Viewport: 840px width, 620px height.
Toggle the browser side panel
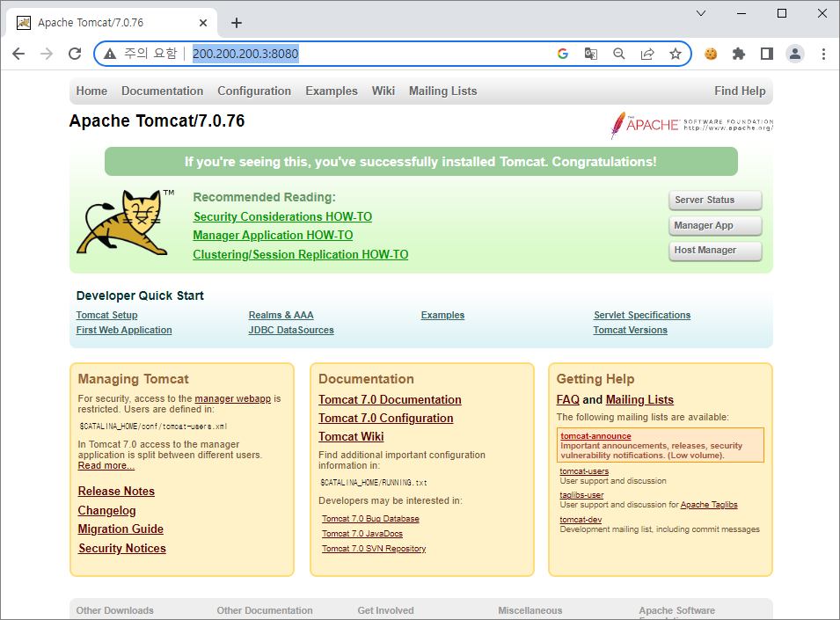tap(767, 54)
